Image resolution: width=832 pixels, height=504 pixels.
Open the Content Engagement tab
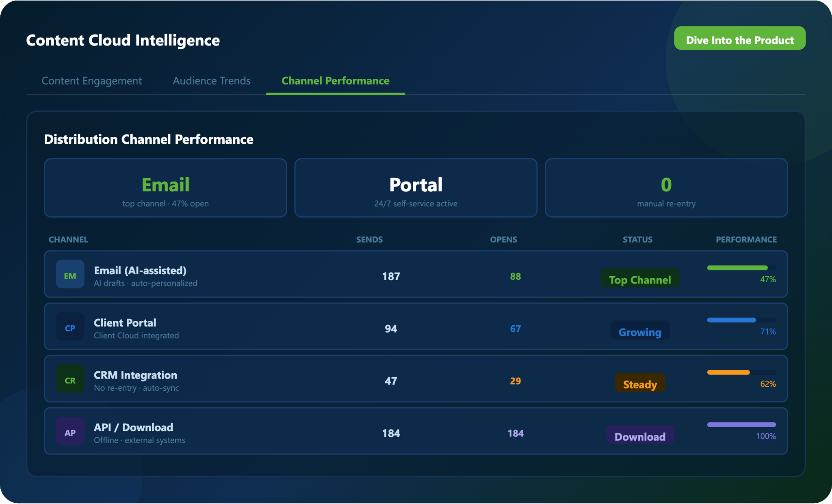tap(91, 81)
